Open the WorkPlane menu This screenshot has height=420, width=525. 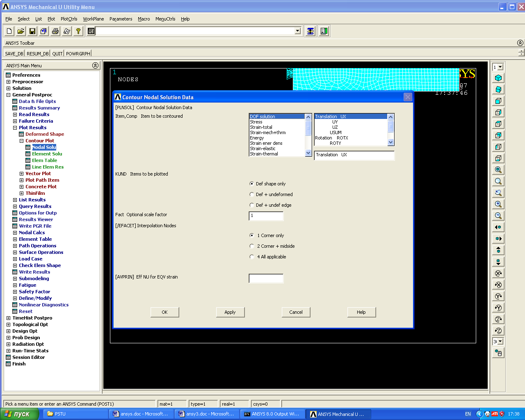[x=94, y=19]
